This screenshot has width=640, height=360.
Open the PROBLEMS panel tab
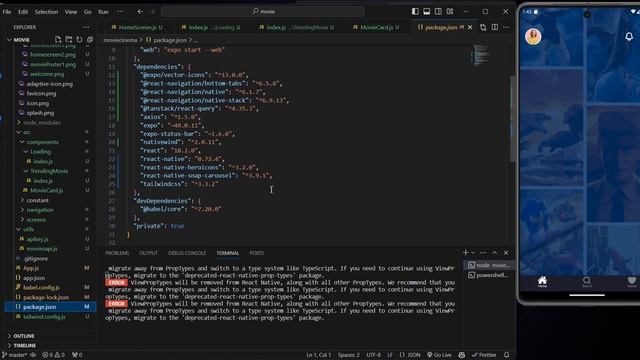coord(117,253)
